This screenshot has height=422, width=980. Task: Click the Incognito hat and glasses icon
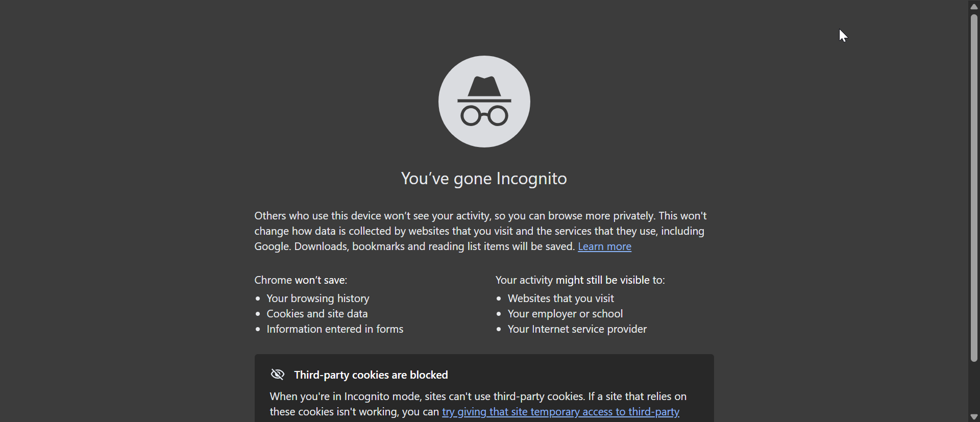[484, 102]
